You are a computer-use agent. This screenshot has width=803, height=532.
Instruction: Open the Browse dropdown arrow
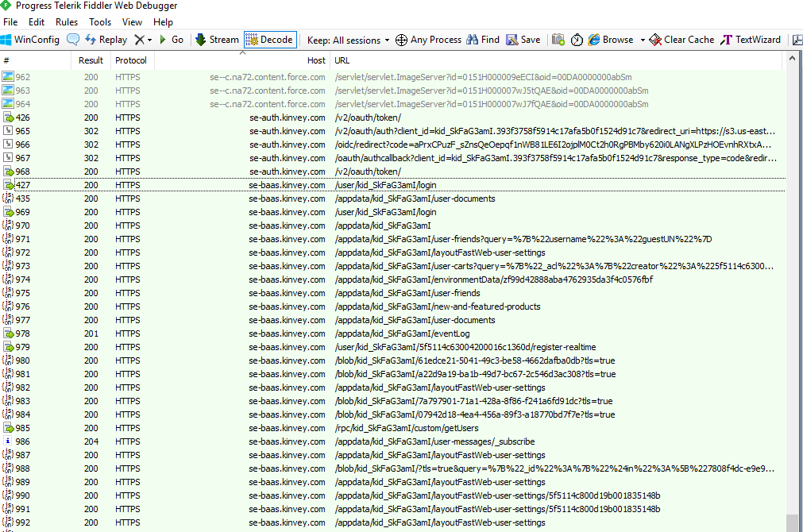pos(643,40)
